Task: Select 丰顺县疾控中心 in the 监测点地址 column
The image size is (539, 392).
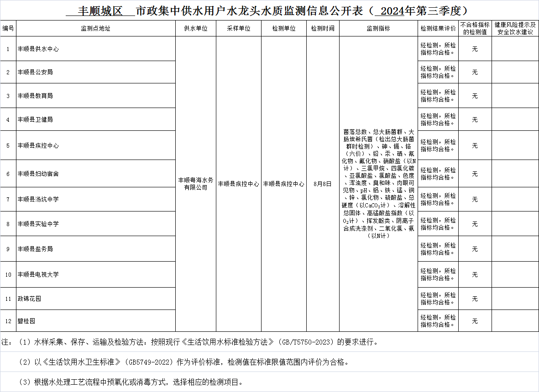Action: pyautogui.click(x=96, y=145)
